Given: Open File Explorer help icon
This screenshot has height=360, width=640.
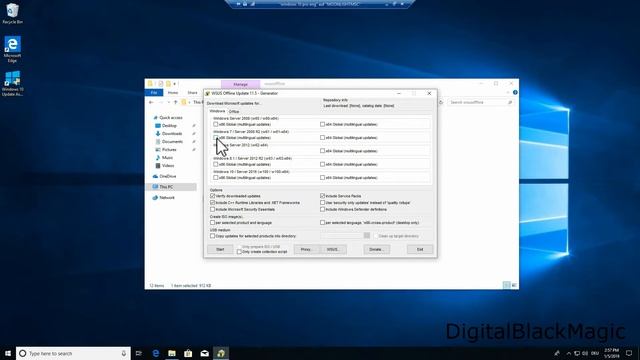Looking at the screenshot, I should (x=515, y=93).
